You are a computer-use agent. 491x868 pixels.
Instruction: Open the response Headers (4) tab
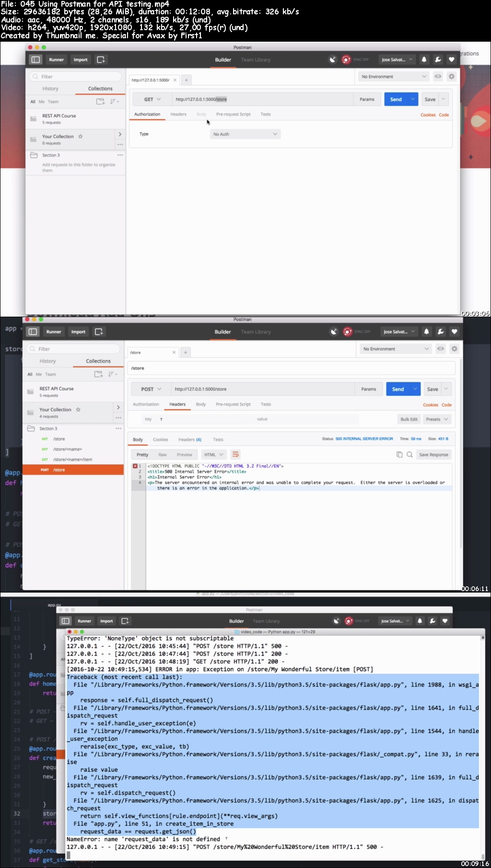pos(190,439)
